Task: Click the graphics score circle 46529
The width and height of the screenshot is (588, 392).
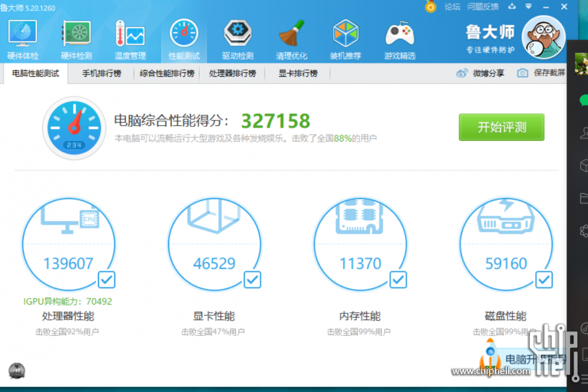Action: click(x=214, y=245)
